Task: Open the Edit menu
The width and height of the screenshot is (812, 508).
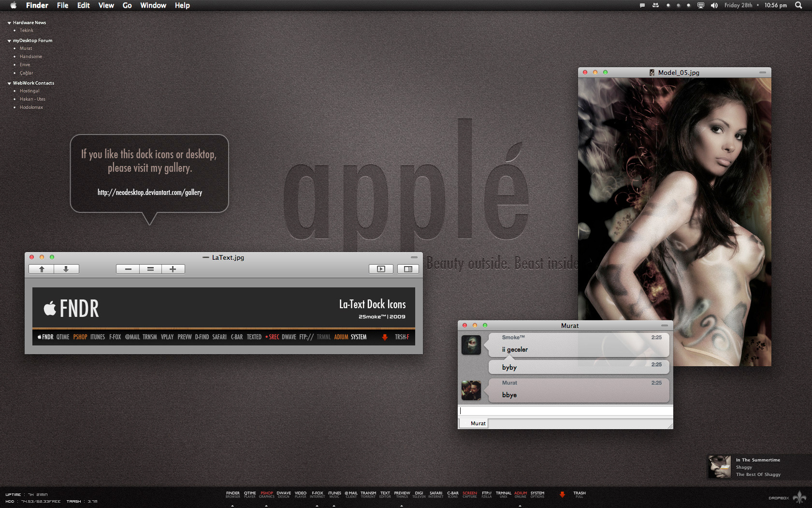Action: coord(84,5)
